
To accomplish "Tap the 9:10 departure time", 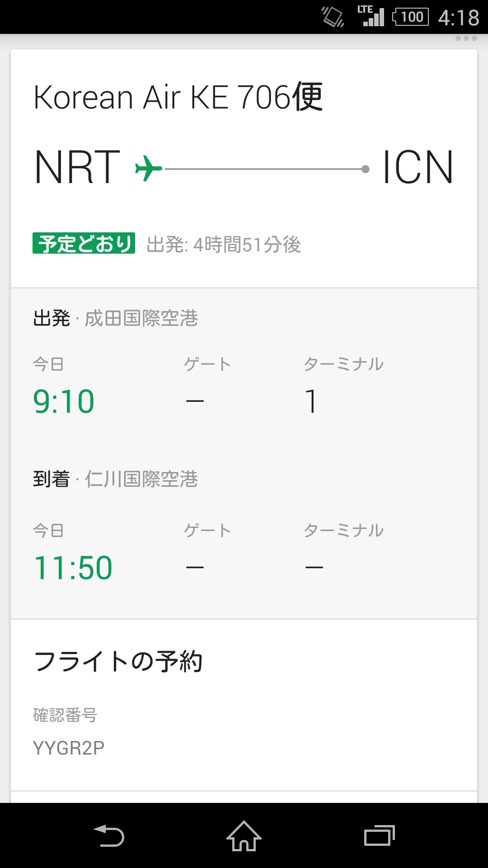I will 64,401.
